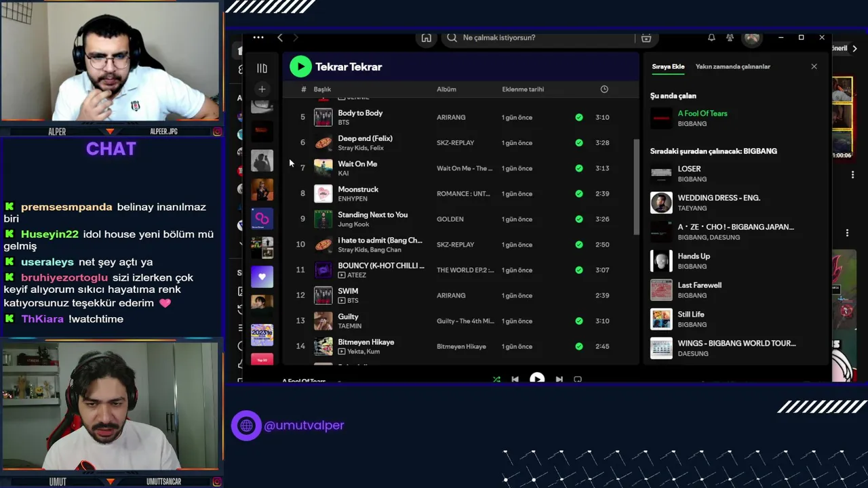Open the friend activity icon
Image resolution: width=868 pixels, height=488 pixels.
(730, 38)
